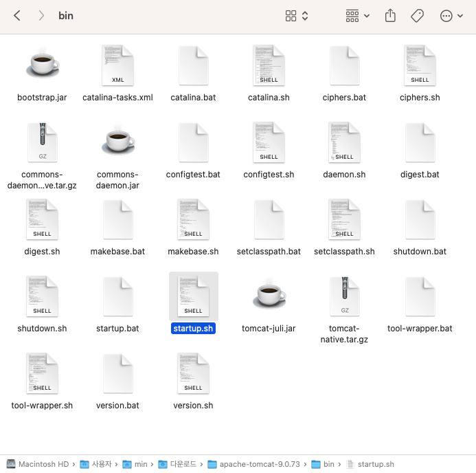This screenshot has width=476, height=473.
Task: Select the commons-daemon tar.gz archive icon
Action: [43, 142]
